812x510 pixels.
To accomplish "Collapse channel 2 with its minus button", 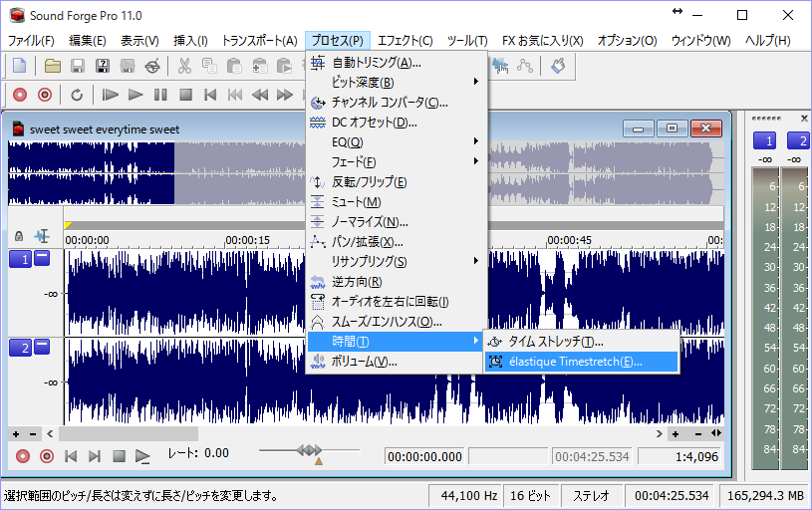I will pos(42,347).
